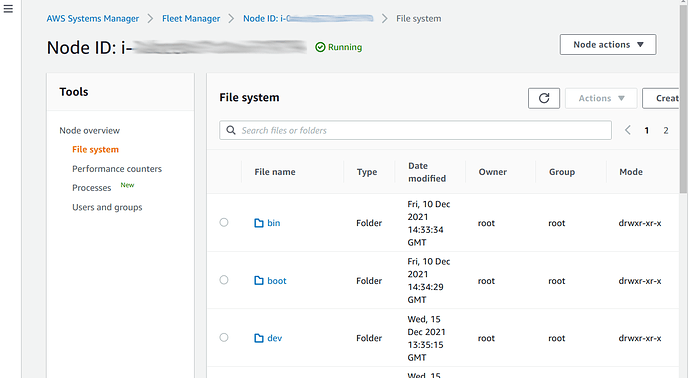Open Performance counters in Tools menu
The width and height of the screenshot is (690, 378).
pyautogui.click(x=117, y=169)
